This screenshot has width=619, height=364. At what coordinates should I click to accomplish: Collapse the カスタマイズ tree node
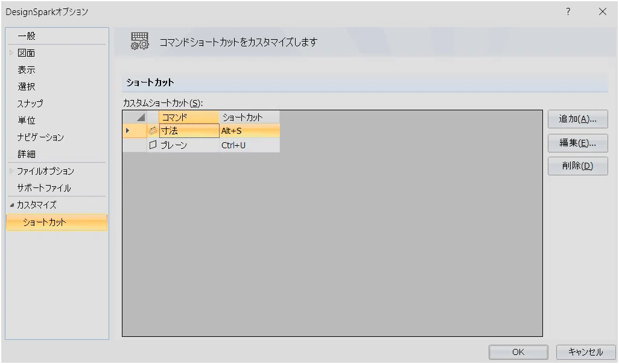pyautogui.click(x=11, y=205)
